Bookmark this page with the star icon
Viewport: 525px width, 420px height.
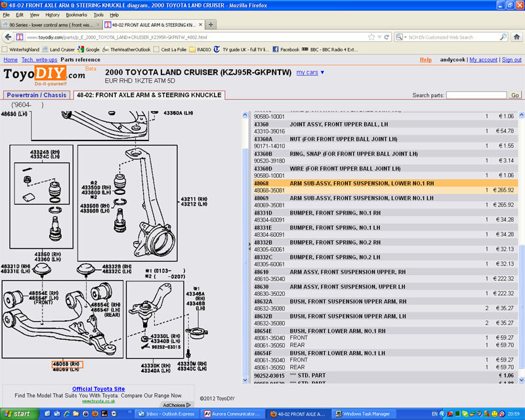pyautogui.click(x=371, y=37)
